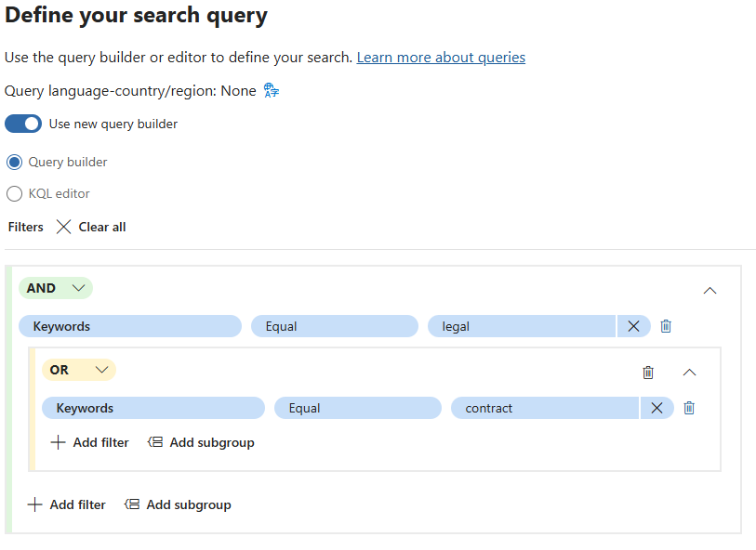The width and height of the screenshot is (756, 550).
Task: Click the plus icon to add filter inside OR group
Action: pyautogui.click(x=58, y=442)
